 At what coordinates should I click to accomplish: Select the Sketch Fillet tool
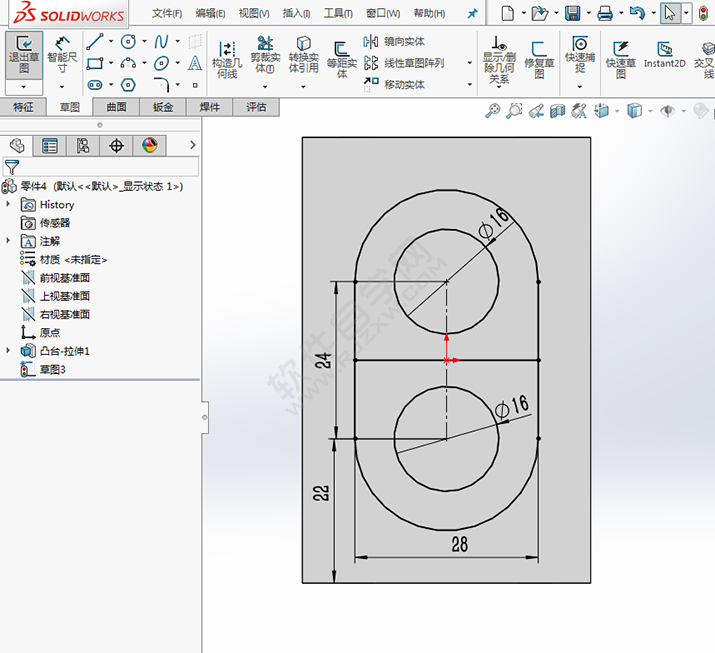point(161,85)
